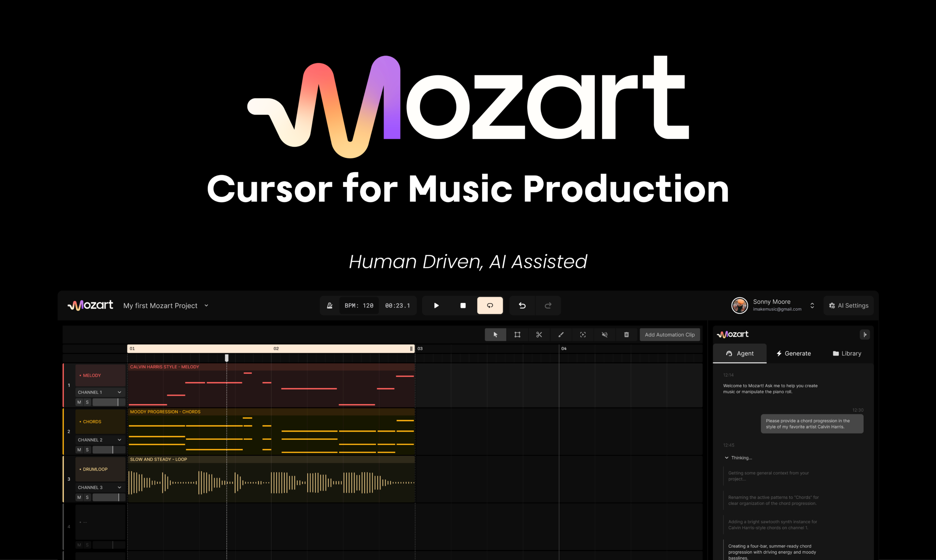Screen dimensions: 936x560
Task: Switch to the Generate tab
Action: (x=793, y=353)
